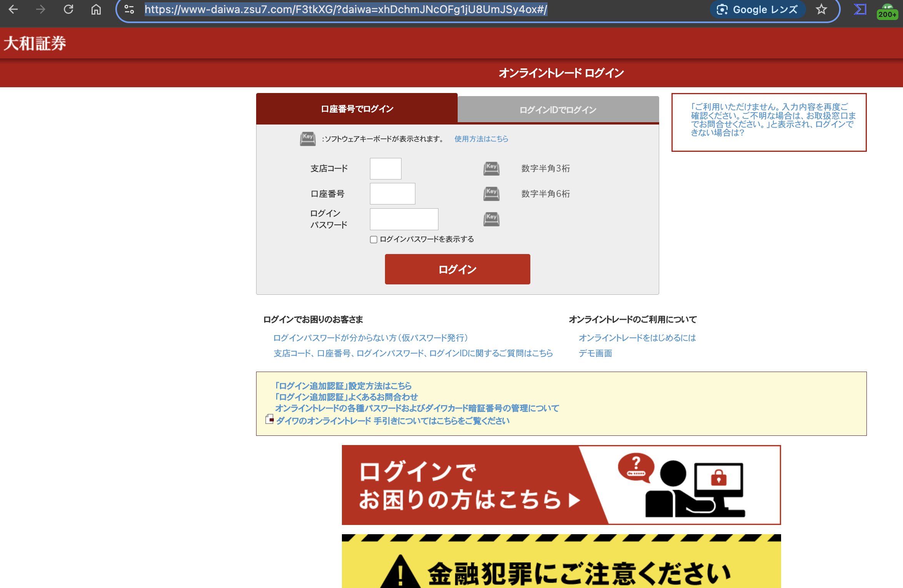Open software keyboard for ログインパスワード

(491, 219)
